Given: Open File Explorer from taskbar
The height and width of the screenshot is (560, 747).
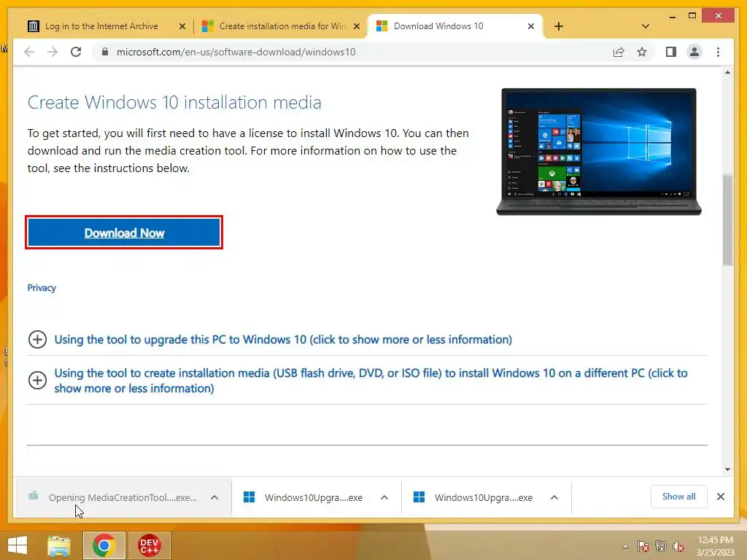Looking at the screenshot, I should point(59,545).
